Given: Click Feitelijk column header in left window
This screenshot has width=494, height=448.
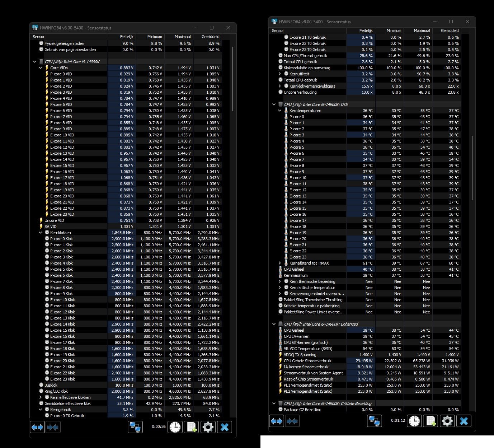Looking at the screenshot, I should 122,37.
